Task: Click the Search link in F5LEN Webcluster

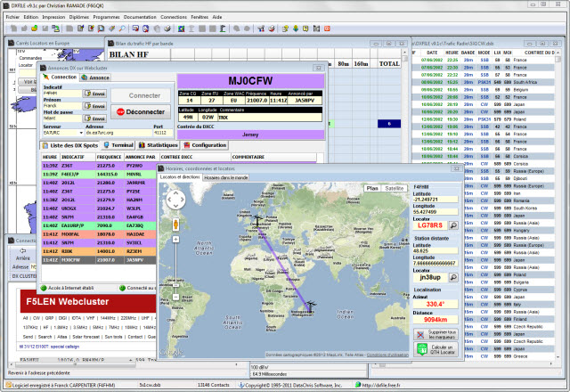Action: pyautogui.click(x=45, y=337)
